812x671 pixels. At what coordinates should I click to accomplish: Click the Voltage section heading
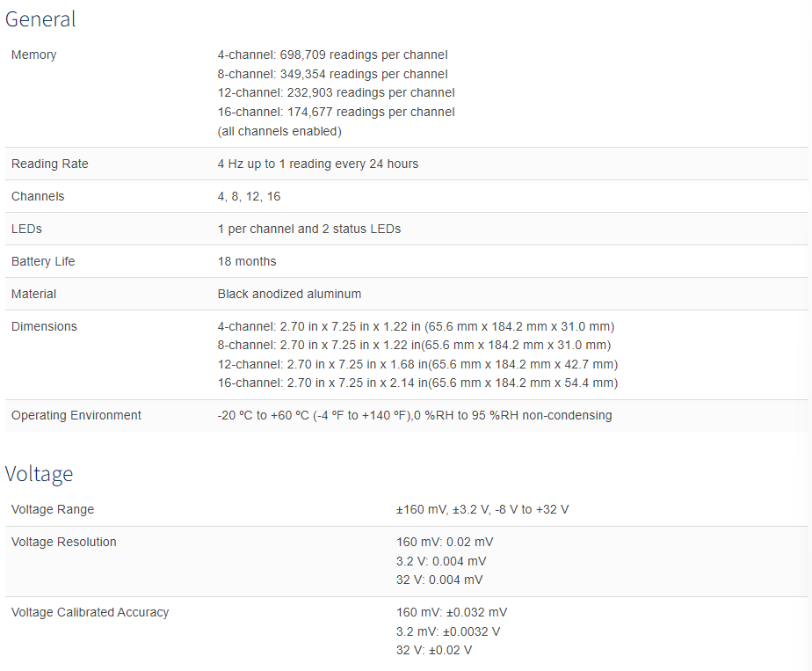coord(39,474)
